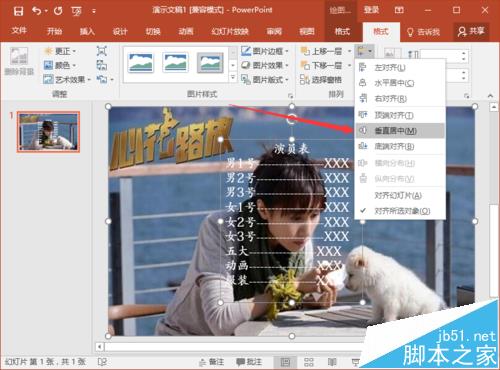Click the 告诉我 (Tell me) lightbulb box
The image size is (500, 370).
424,32
